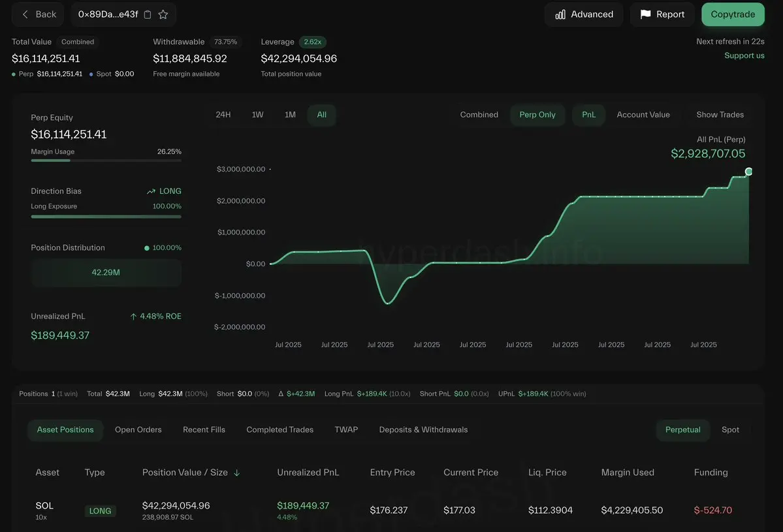This screenshot has width=783, height=532.
Task: Toggle Show Trades on chart
Action: click(720, 115)
